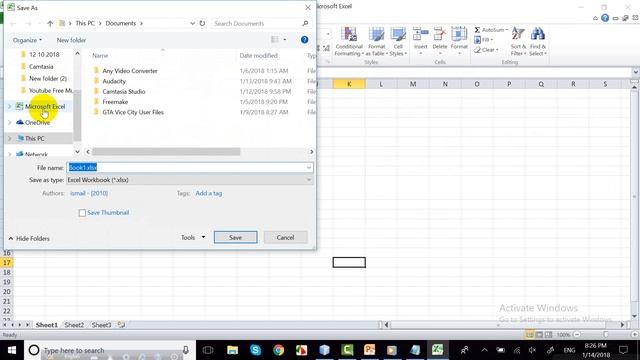Expand the OneDrive tree node
The height and width of the screenshot is (360, 640).
(x=9, y=122)
